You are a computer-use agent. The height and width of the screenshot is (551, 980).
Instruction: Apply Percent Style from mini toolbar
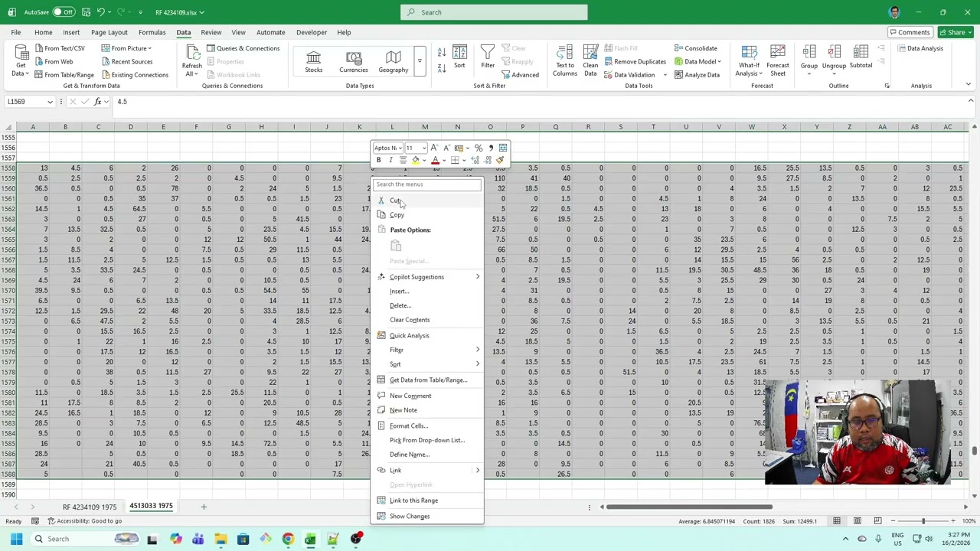pos(479,148)
